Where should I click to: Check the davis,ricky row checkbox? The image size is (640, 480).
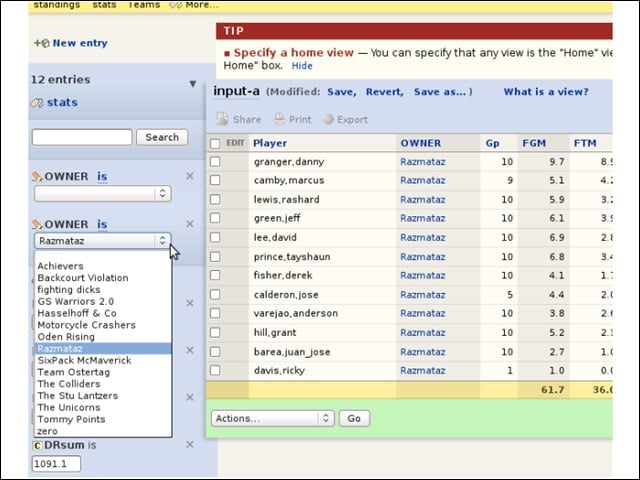tap(215, 370)
